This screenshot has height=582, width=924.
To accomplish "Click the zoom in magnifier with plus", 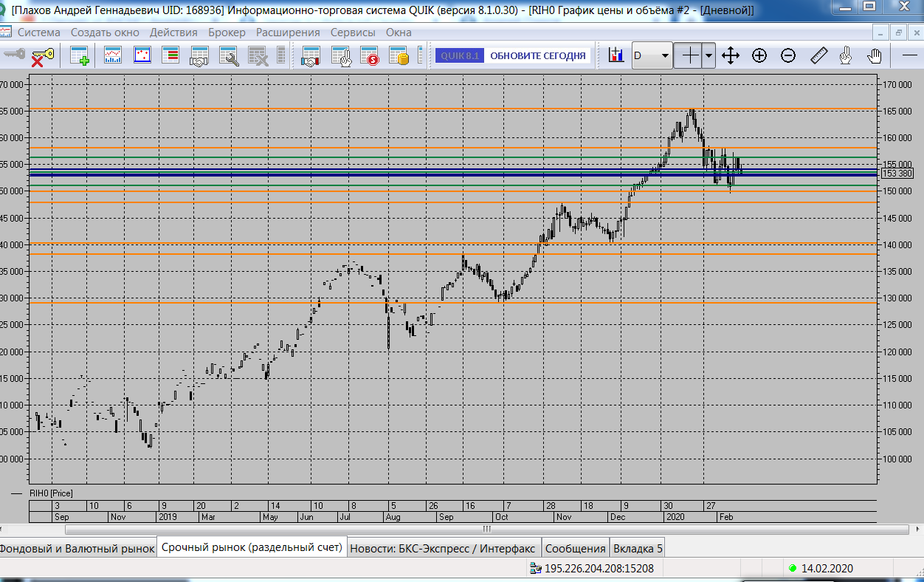I will [759, 55].
